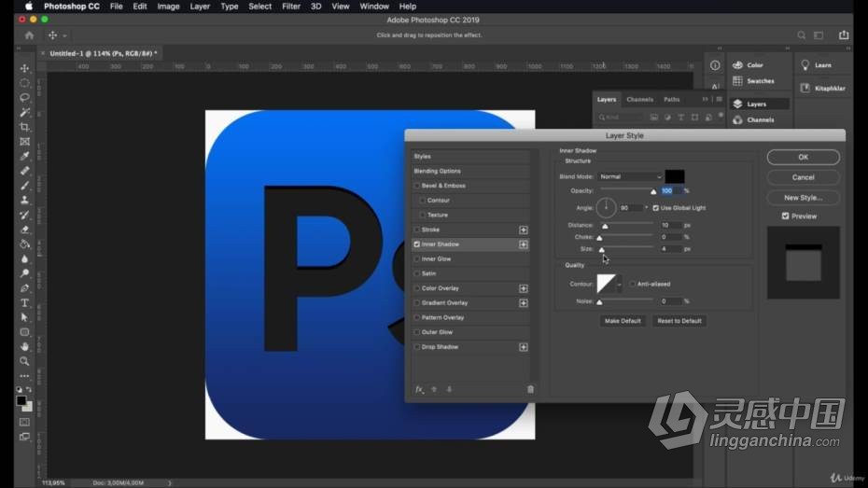Enable the Color Overlay checkbox

[417, 288]
